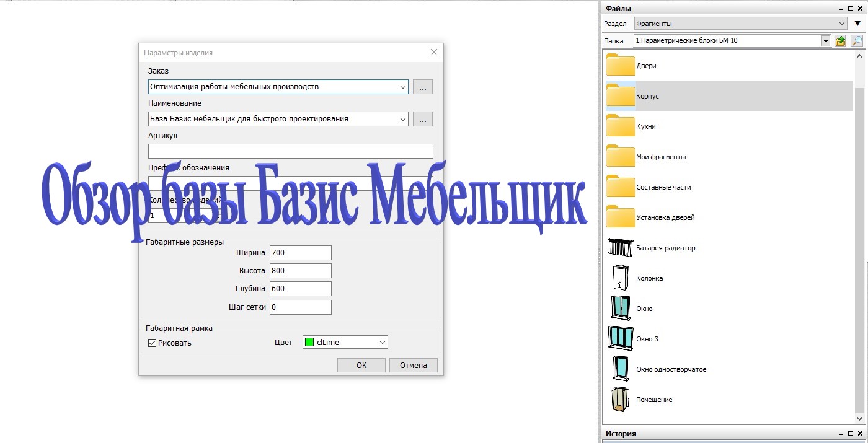Screen dimensions: 868x443
Task: Open the Раздел Фрагменты dropdown
Action: point(740,24)
